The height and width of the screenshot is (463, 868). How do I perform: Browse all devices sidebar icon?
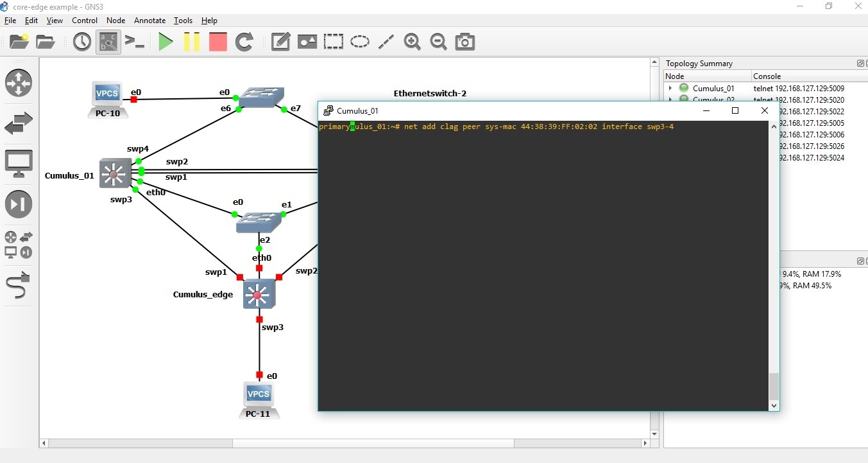[x=19, y=245]
